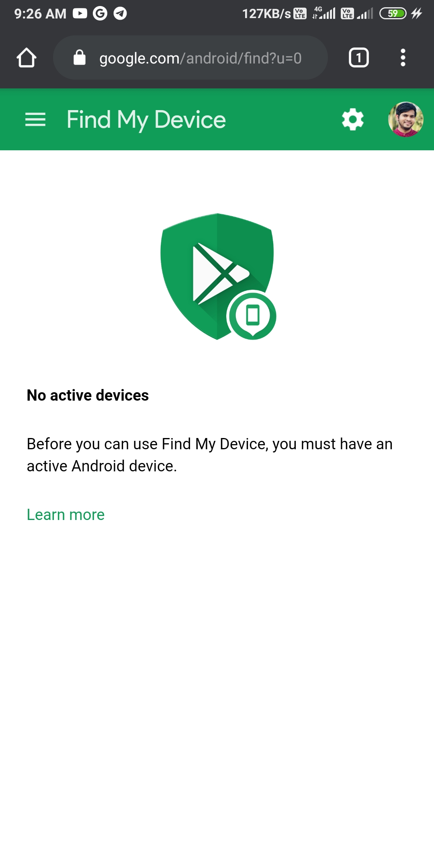Open Chrome three-dot overflow menu

[x=403, y=58]
